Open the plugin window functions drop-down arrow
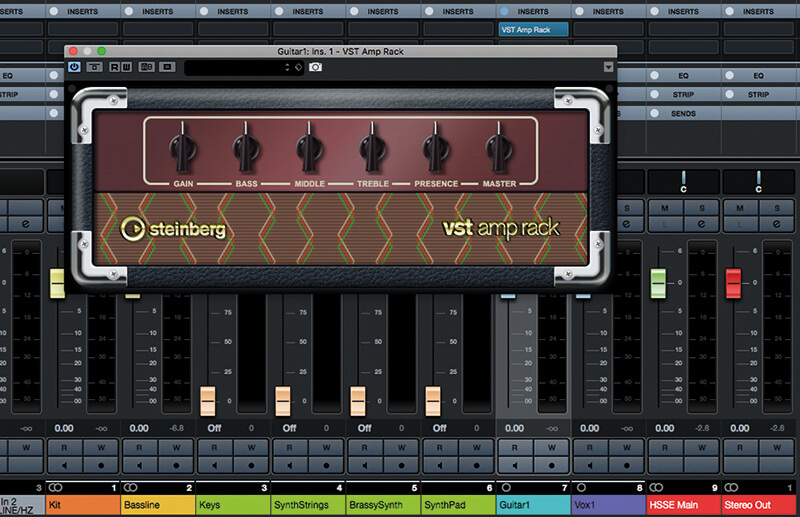The image size is (800, 517). pyautogui.click(x=608, y=67)
